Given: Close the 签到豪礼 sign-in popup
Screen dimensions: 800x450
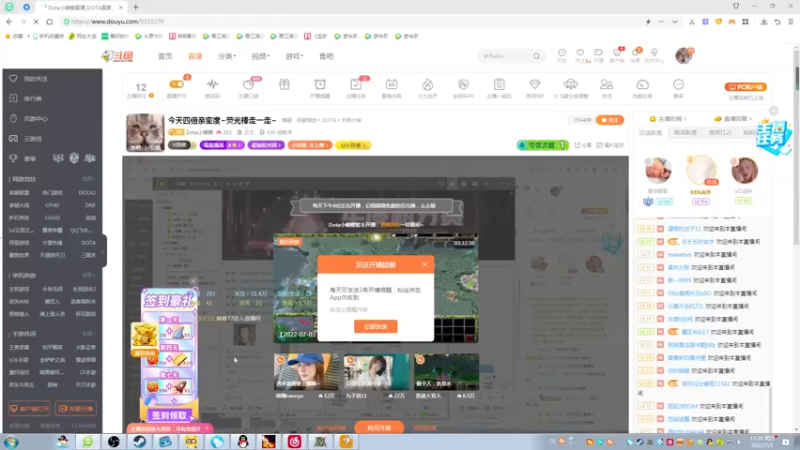Looking at the screenshot, I should (x=193, y=281).
